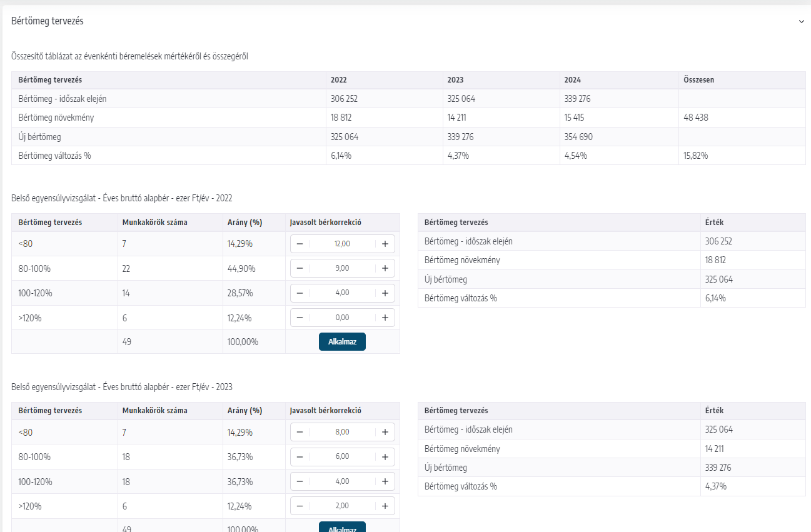
Task: Edit the 2,00 correction value field
Action: point(342,506)
